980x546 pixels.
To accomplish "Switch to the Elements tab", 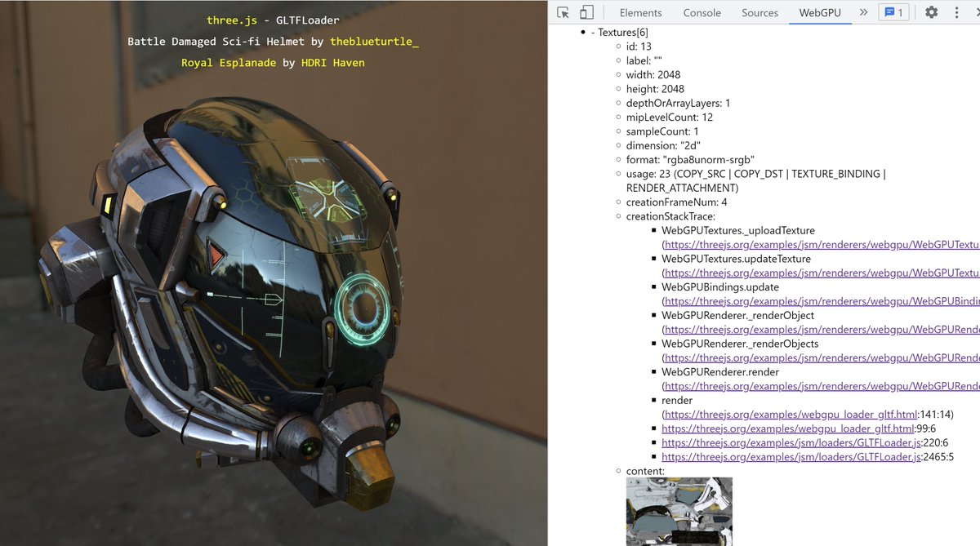I will pyautogui.click(x=640, y=12).
